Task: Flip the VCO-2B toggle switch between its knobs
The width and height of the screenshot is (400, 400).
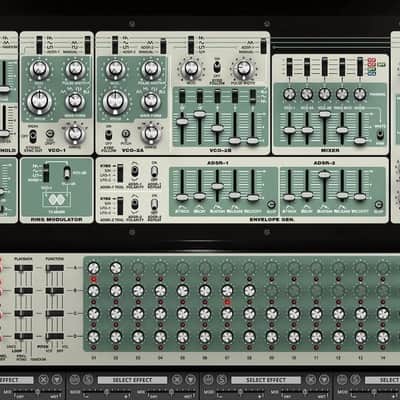Action: 217,68
